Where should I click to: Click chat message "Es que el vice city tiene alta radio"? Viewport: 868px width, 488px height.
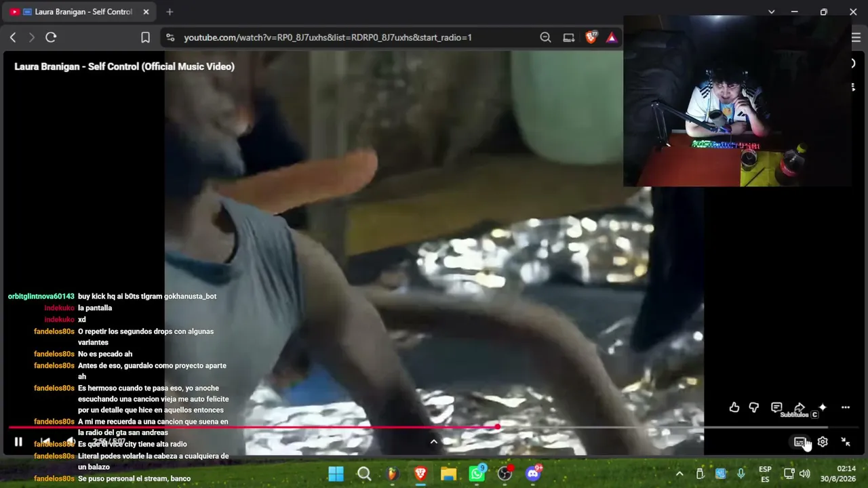(x=132, y=444)
